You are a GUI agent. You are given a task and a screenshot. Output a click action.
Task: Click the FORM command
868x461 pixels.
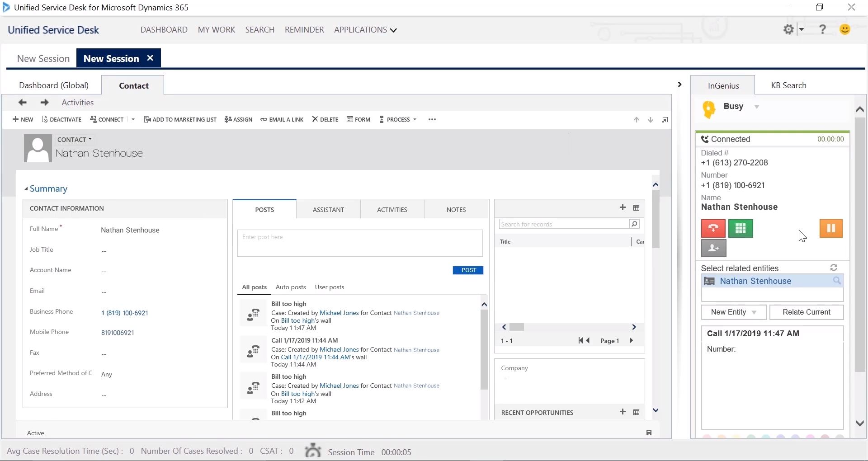click(x=359, y=119)
